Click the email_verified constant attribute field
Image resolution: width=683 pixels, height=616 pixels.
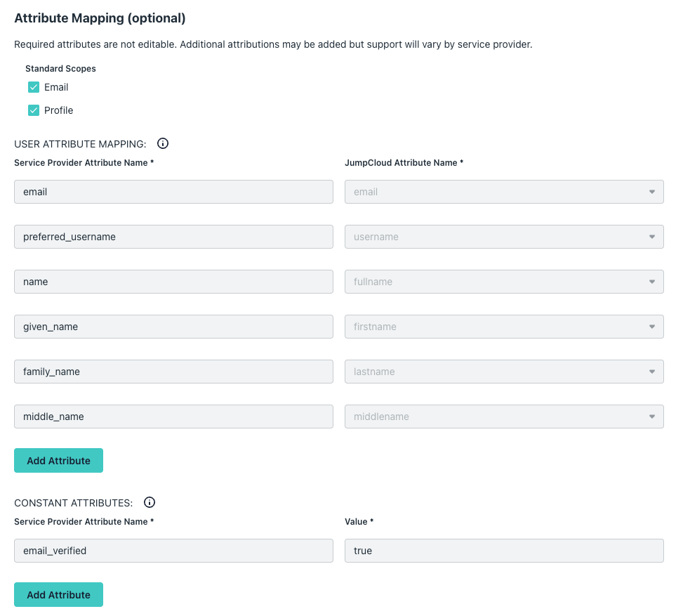point(173,551)
